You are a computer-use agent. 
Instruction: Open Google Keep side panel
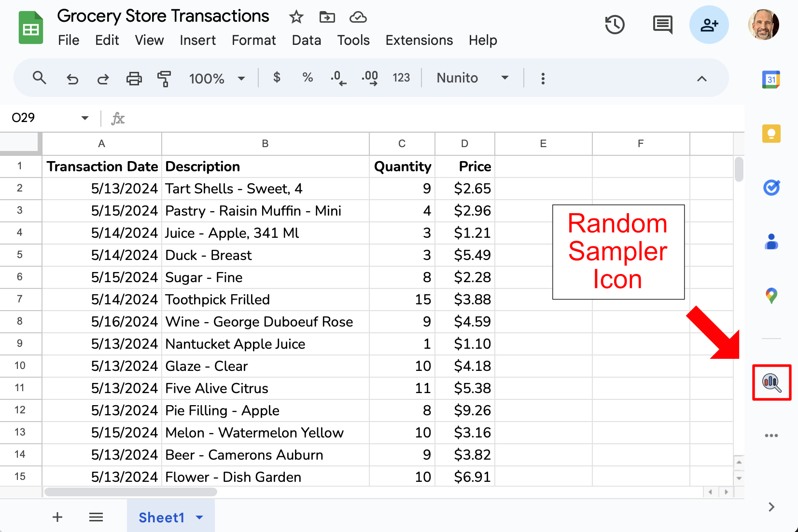point(771,134)
